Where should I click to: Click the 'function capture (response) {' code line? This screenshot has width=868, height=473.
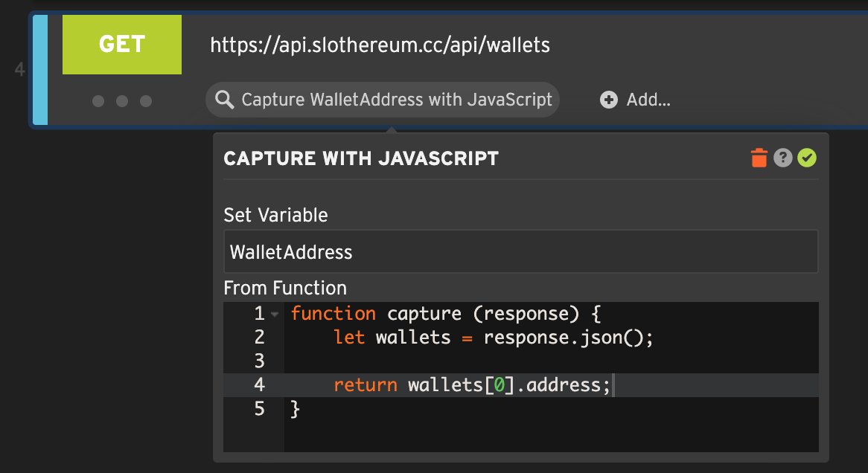click(446, 314)
